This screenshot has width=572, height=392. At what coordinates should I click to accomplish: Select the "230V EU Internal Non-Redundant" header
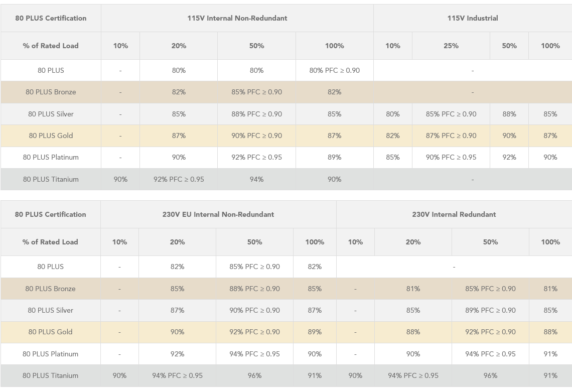(218, 214)
